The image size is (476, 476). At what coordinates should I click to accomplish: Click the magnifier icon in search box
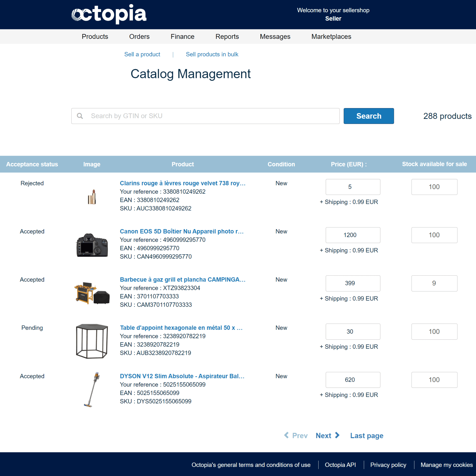pyautogui.click(x=80, y=116)
